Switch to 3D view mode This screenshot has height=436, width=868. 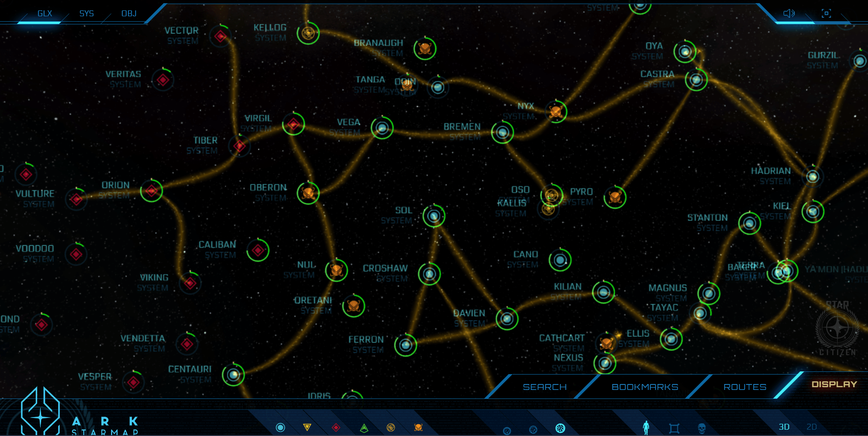[784, 427]
